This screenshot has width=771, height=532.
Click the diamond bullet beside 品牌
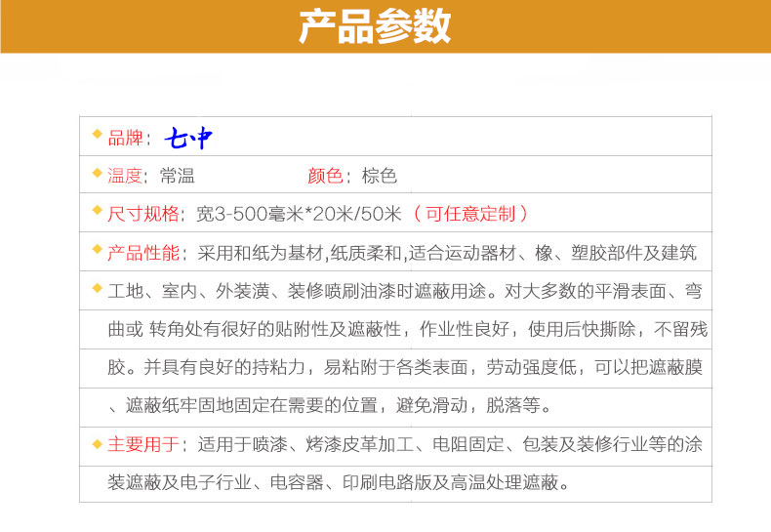click(98, 134)
